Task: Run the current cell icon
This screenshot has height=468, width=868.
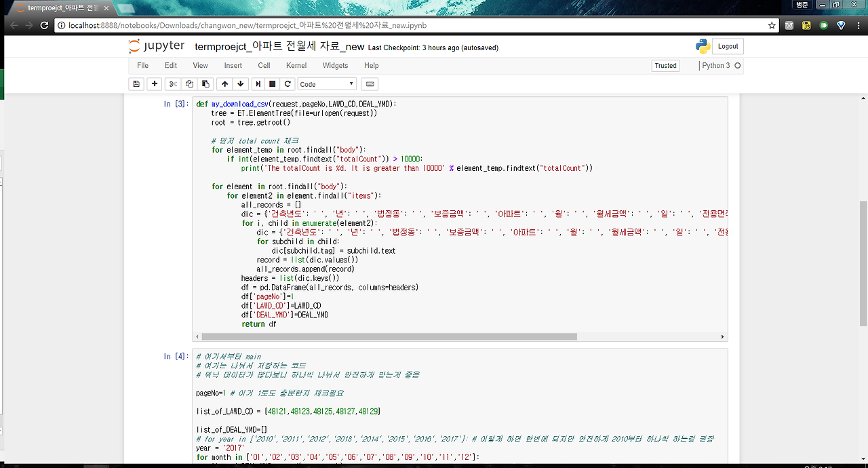Action: [x=258, y=84]
